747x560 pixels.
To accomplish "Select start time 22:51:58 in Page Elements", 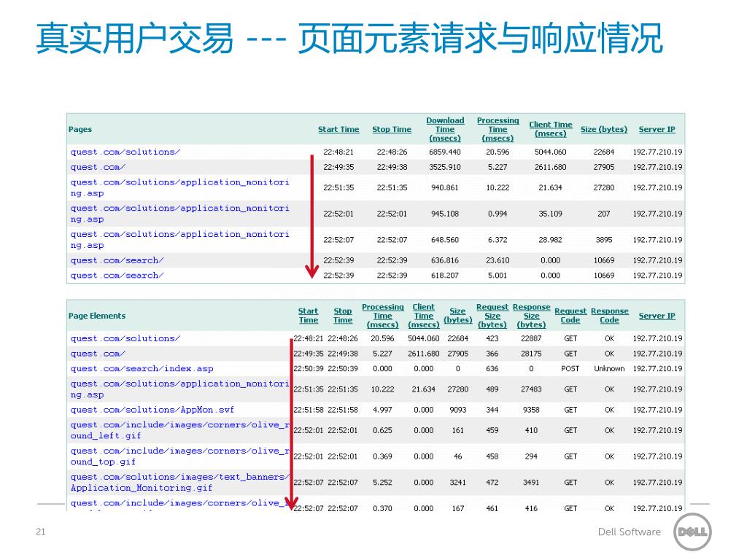I will pos(309,410).
